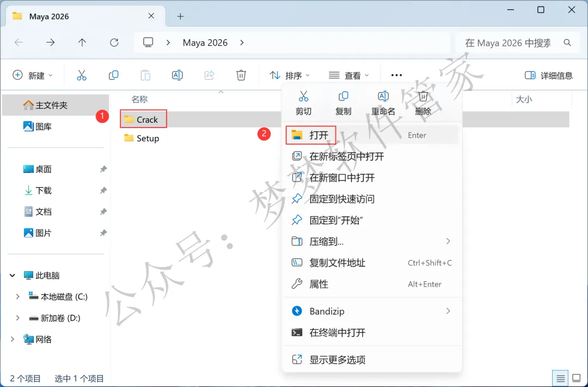Screen dimensions: 588x387
Task: Select 在新窗口中打开
Action: click(x=371, y=178)
